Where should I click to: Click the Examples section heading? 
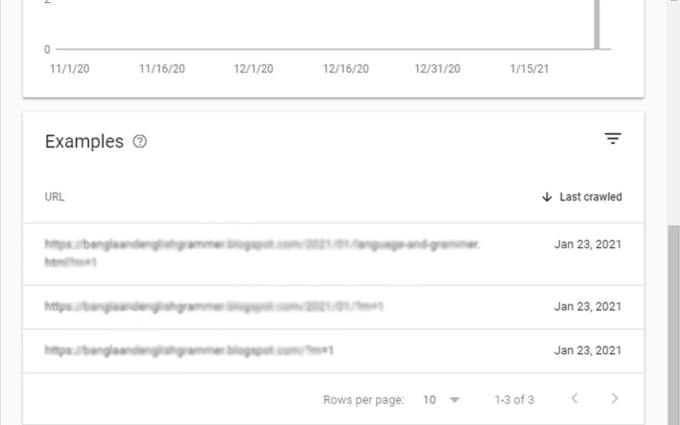pyautogui.click(x=84, y=141)
